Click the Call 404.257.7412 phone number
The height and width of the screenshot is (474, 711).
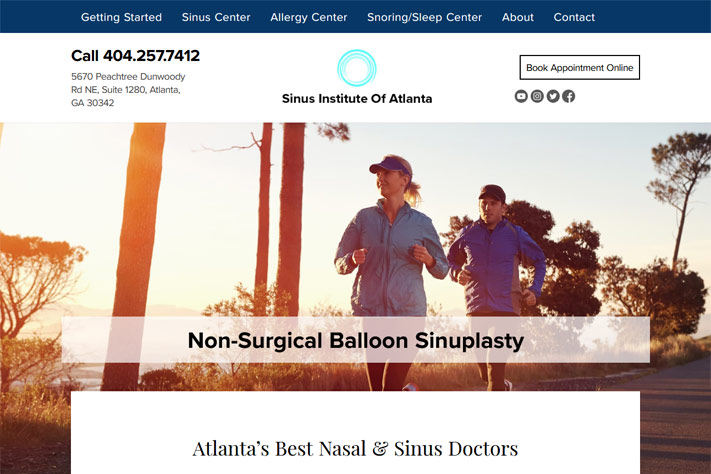click(135, 56)
